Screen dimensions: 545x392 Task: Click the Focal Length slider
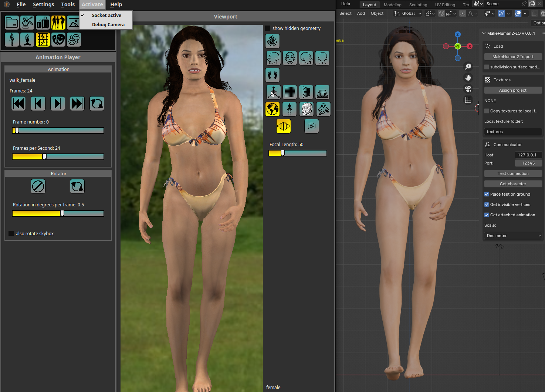[x=298, y=153]
